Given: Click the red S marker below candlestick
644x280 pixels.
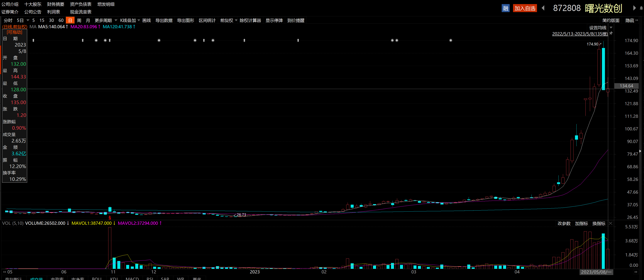Looking at the screenshot, I should [110, 218].
